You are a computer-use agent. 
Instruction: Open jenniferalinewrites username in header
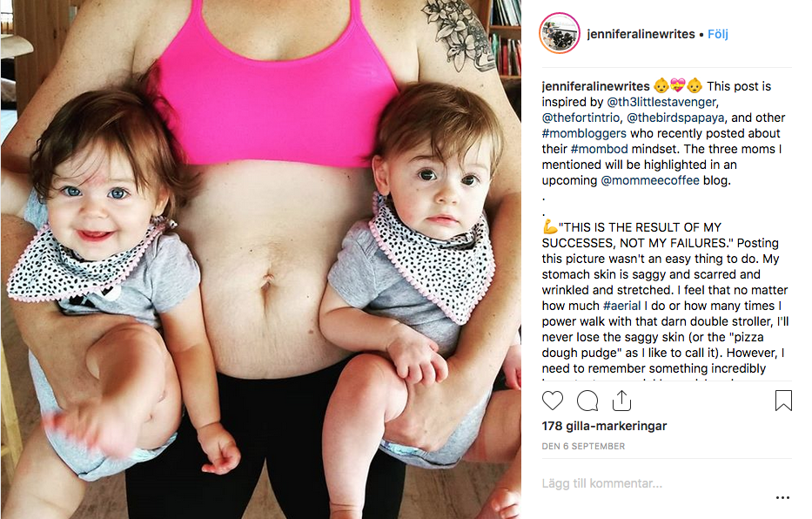(641, 34)
